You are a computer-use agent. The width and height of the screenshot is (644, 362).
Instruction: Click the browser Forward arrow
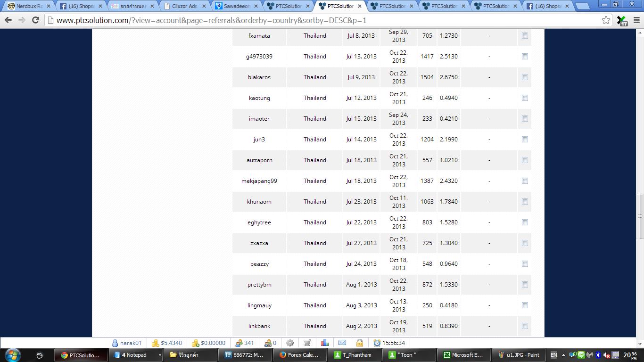pyautogui.click(x=22, y=20)
